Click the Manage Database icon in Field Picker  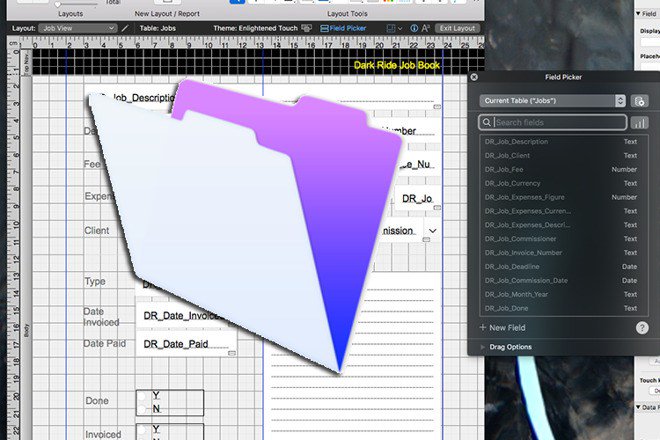[x=639, y=101]
